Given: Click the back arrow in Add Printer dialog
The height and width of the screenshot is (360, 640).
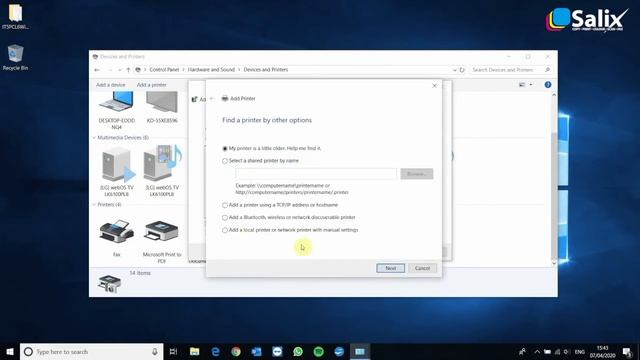Looking at the screenshot, I should (x=212, y=98).
